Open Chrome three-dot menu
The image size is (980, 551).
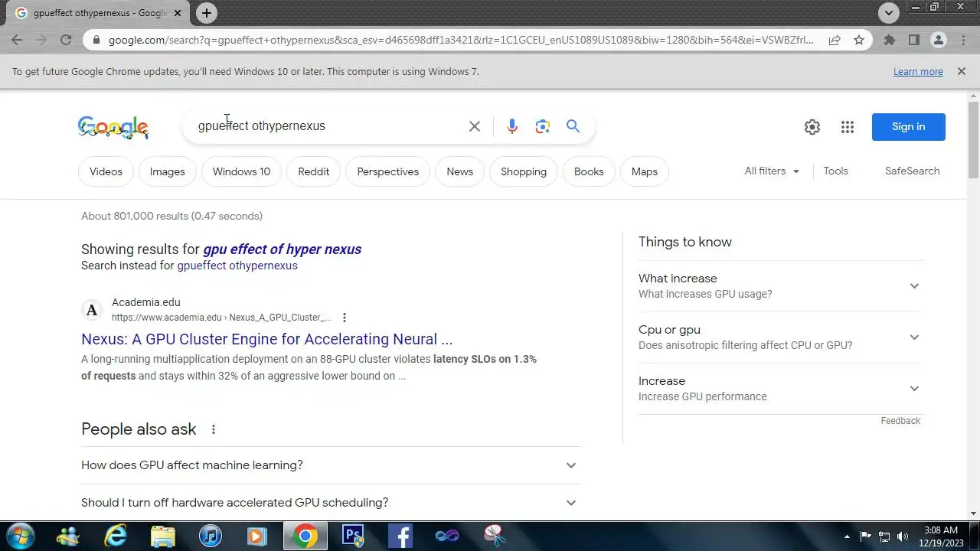point(963,40)
